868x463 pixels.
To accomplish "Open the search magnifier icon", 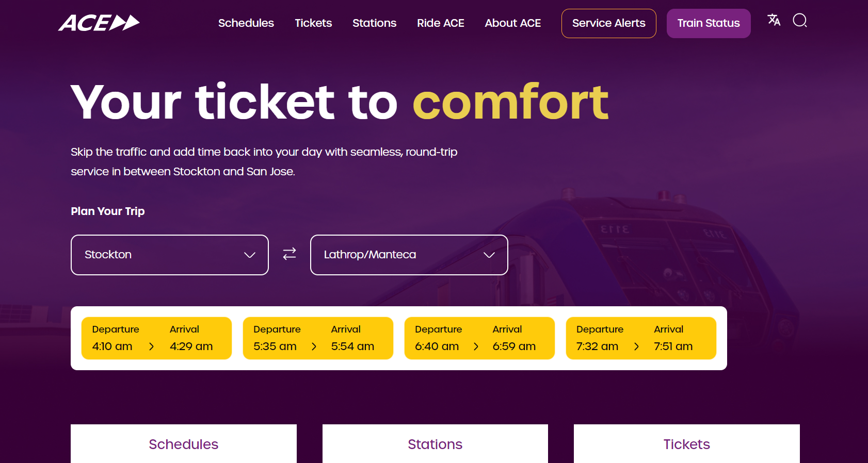I will click(x=799, y=21).
